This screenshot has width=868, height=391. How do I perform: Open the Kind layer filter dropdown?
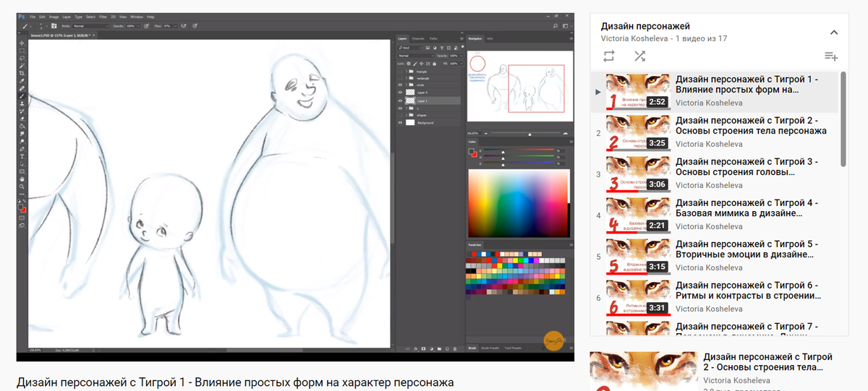(x=410, y=48)
